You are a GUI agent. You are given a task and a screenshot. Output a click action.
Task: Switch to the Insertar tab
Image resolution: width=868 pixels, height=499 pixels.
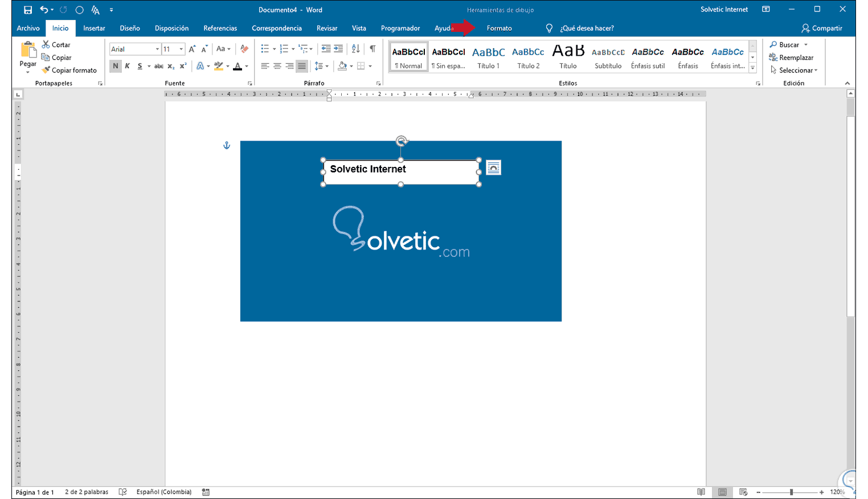click(94, 28)
